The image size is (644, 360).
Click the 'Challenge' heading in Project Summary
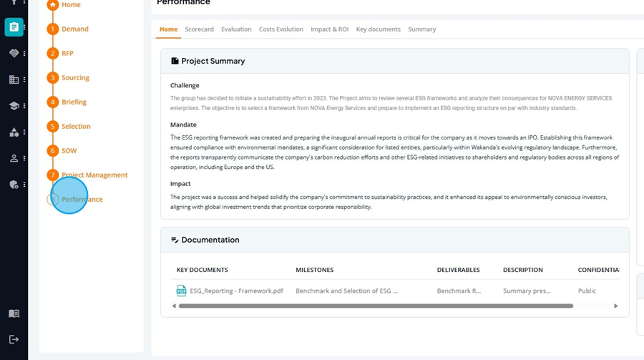(185, 85)
